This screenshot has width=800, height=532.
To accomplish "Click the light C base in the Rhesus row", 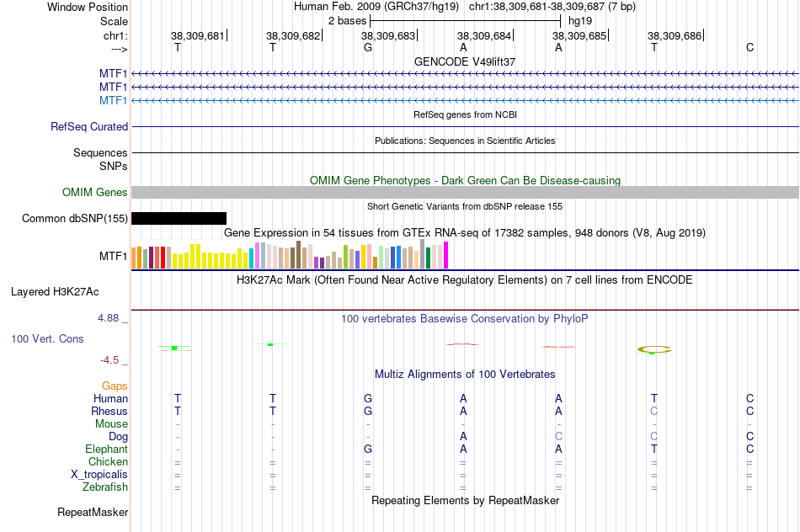I will (x=654, y=411).
